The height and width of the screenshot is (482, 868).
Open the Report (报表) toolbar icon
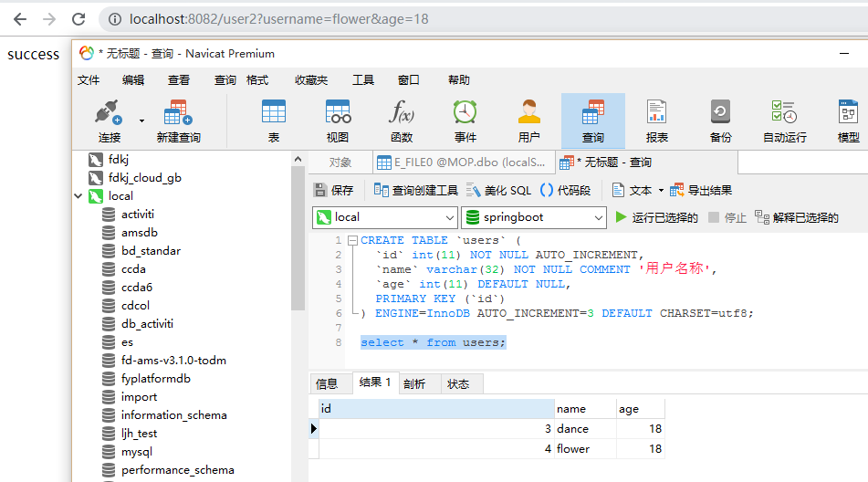pyautogui.click(x=656, y=121)
